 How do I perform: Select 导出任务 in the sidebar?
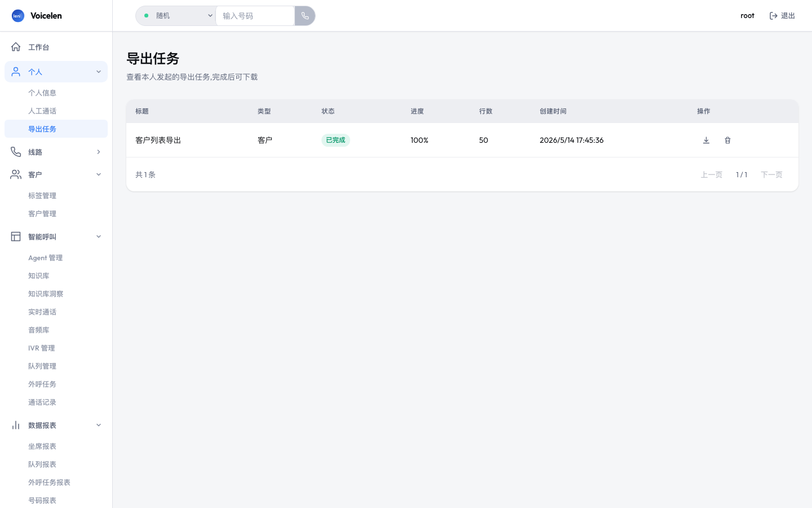tap(56, 129)
